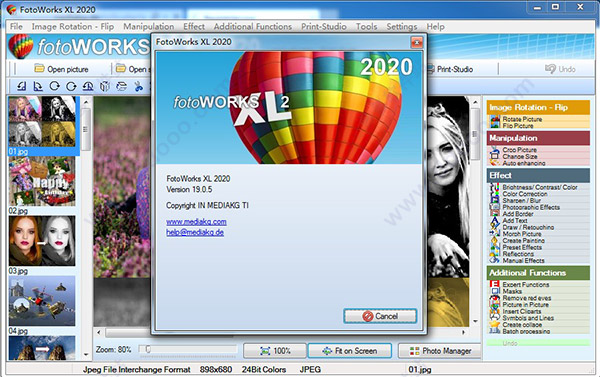This screenshot has width=600, height=377.
Task: Click the Fit on Screen button
Action: point(350,351)
